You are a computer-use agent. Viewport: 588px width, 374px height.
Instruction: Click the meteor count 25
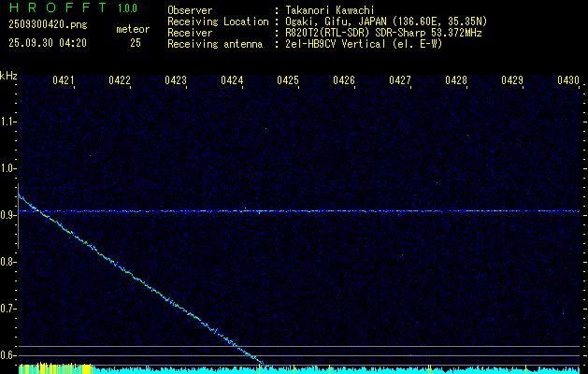tap(136, 43)
